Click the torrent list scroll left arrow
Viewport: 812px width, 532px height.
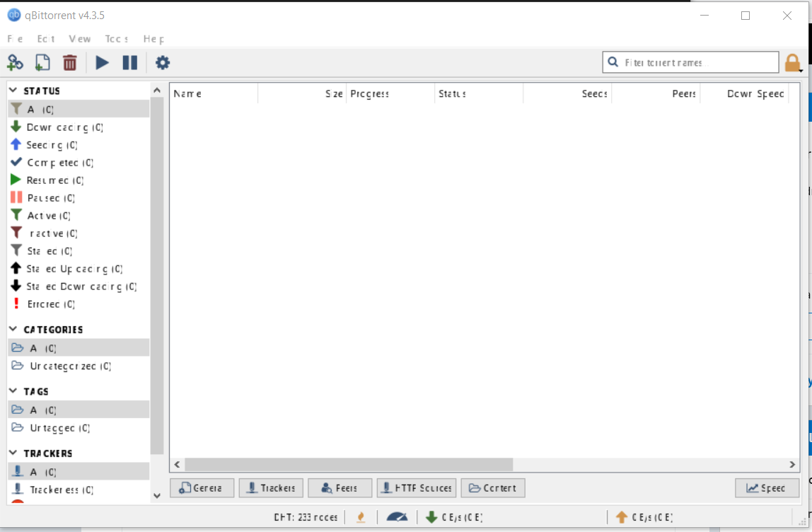(x=177, y=465)
